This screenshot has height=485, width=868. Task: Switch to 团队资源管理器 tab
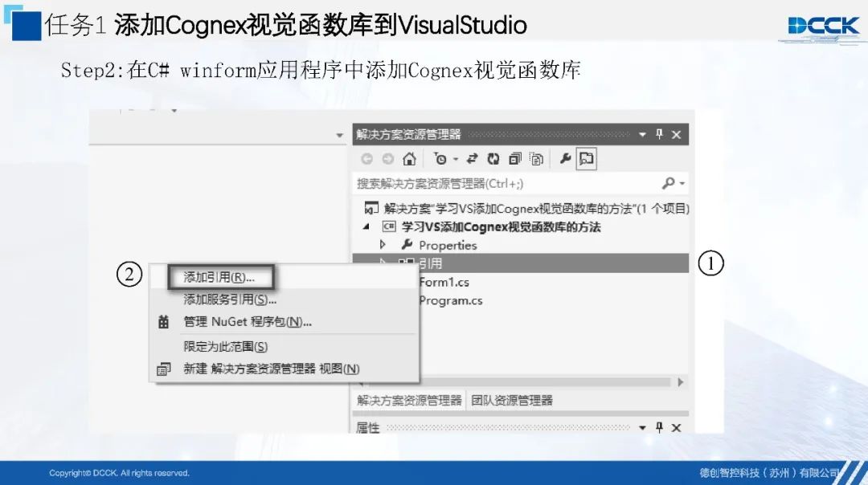tap(512, 401)
